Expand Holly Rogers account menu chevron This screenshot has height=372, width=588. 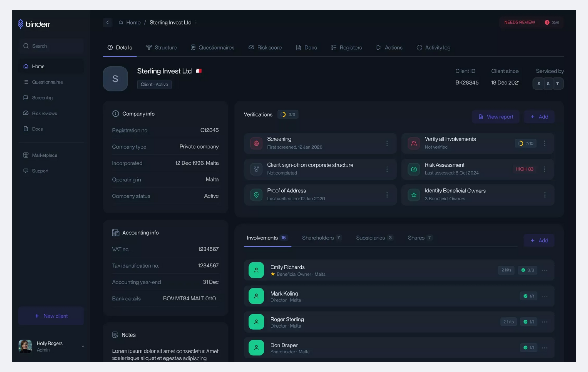click(82, 346)
